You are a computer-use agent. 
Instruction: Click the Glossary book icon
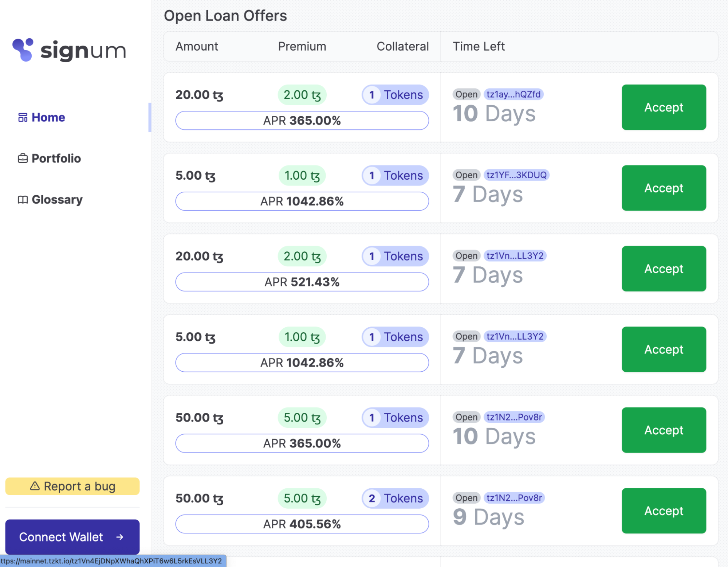click(x=23, y=200)
